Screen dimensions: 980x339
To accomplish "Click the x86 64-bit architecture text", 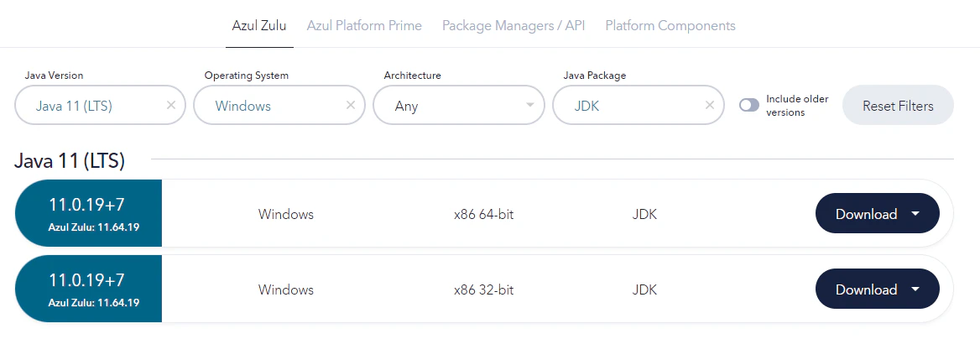I will coord(484,215).
